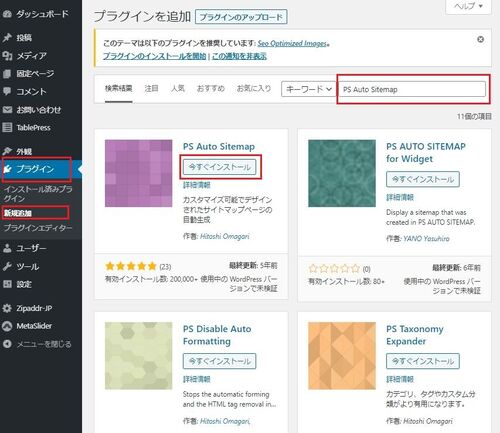Focus the plugin search input field
The width and height of the screenshot is (500, 433).
coord(412,89)
